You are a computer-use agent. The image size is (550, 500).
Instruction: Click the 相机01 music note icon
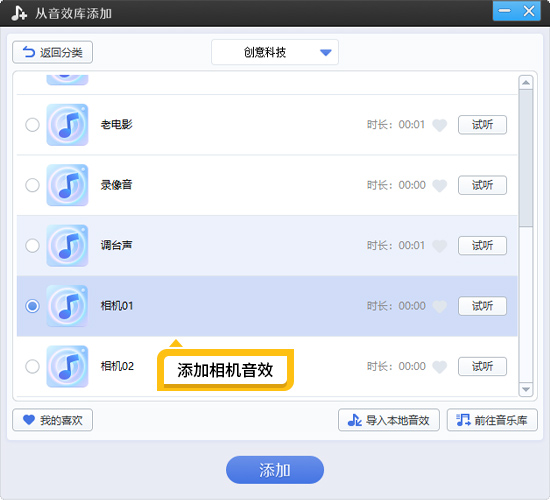67,306
